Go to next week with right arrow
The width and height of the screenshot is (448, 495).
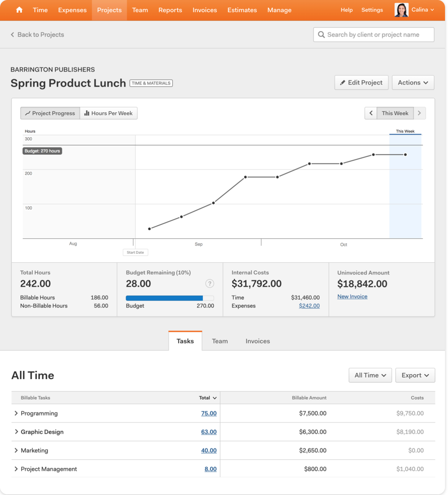(419, 113)
